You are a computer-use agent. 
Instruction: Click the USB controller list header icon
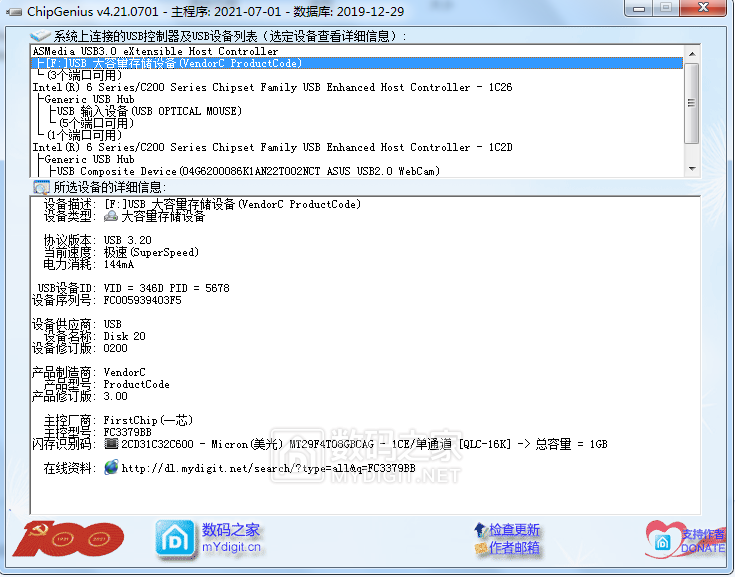pyautogui.click(x=41, y=36)
